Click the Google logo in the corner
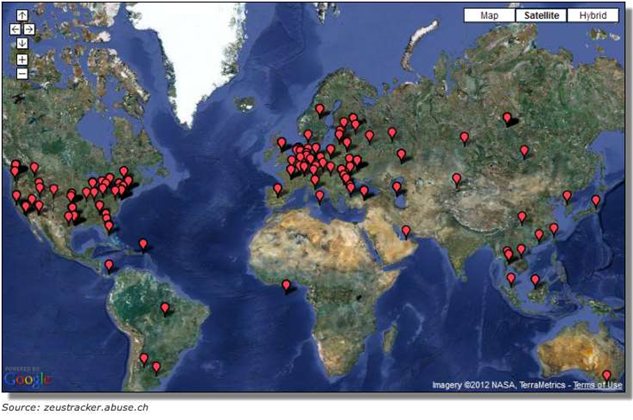633x420 pixels. click(27, 378)
